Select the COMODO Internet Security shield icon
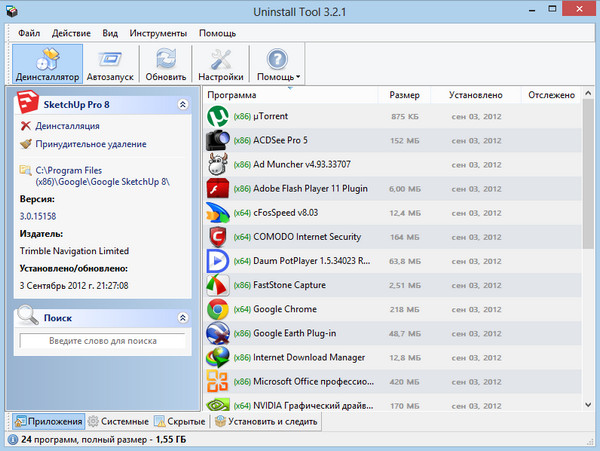Screen dimensions: 600x451 pos(218,237)
